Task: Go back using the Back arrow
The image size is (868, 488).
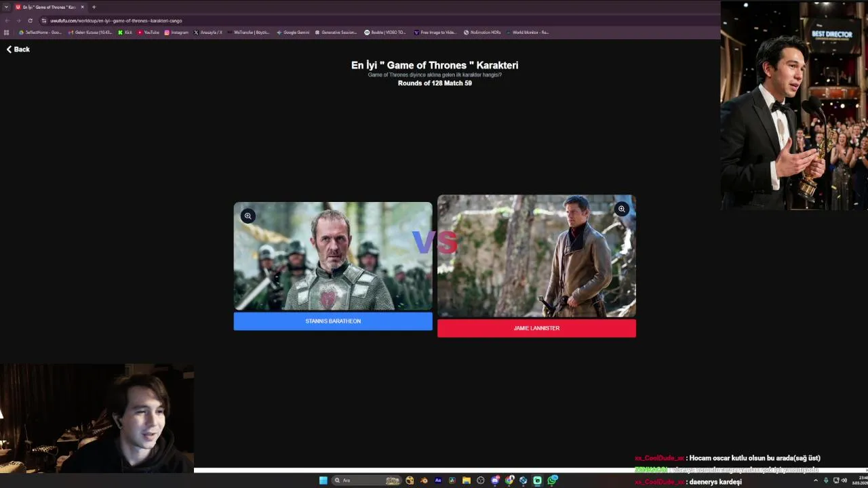Action: point(18,49)
